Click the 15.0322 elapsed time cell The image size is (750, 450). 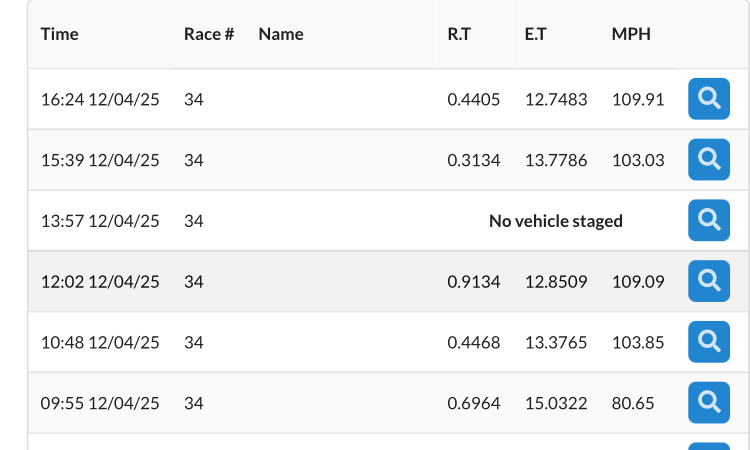[556, 403]
